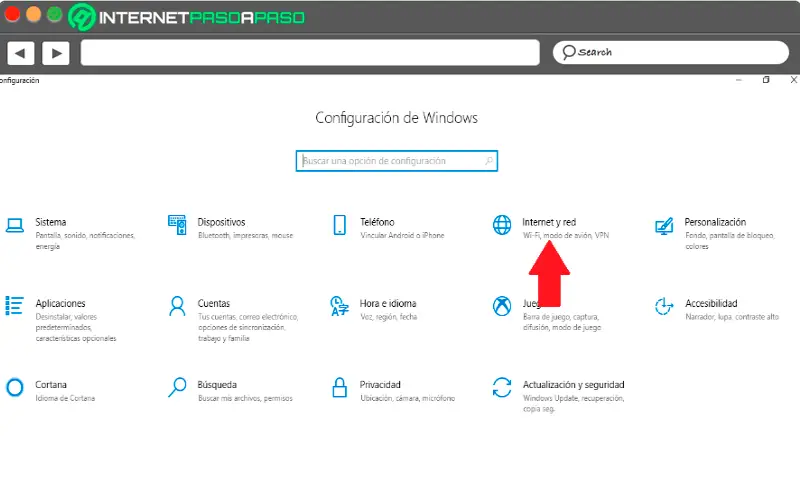
Task: Click the magnifier in the settings search box
Action: (489, 161)
